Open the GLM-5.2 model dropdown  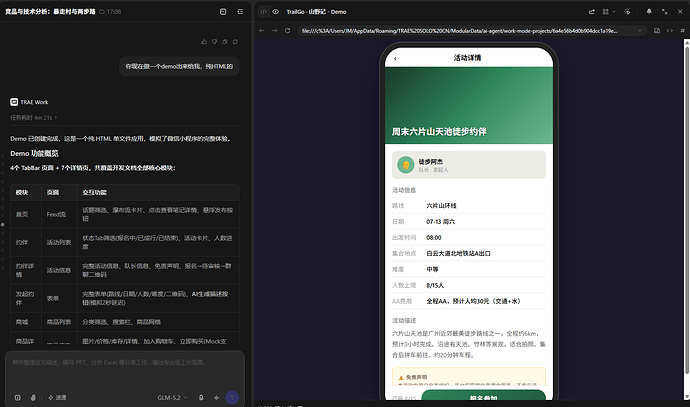pyautogui.click(x=172, y=397)
